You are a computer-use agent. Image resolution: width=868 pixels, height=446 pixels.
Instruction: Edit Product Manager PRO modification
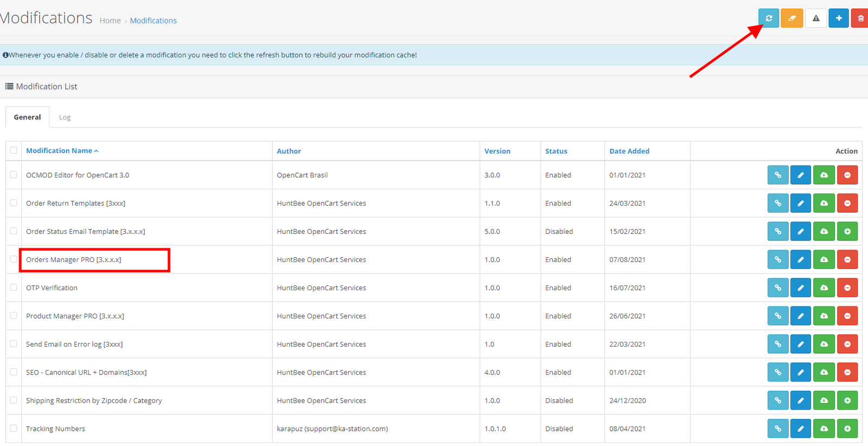pos(801,316)
